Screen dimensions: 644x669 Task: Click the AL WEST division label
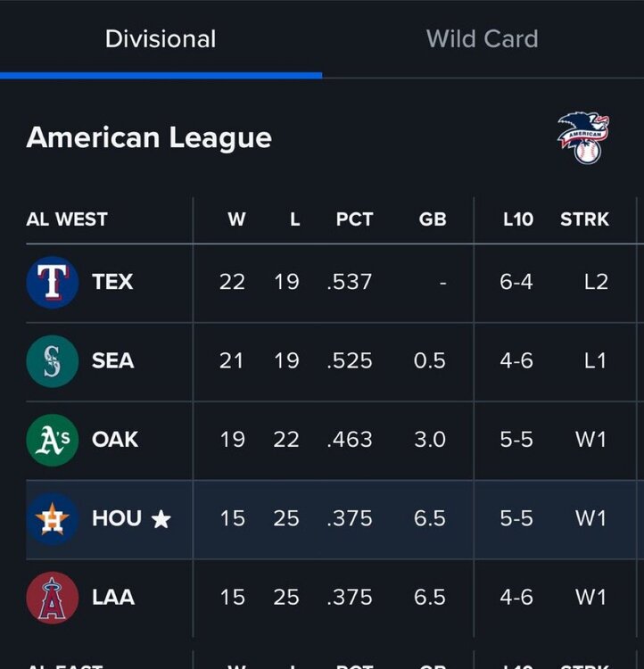pyautogui.click(x=67, y=219)
